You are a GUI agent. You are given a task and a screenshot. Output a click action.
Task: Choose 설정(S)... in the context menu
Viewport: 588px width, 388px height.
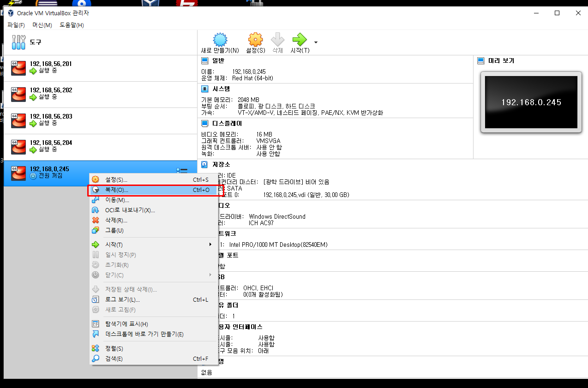[x=154, y=179]
